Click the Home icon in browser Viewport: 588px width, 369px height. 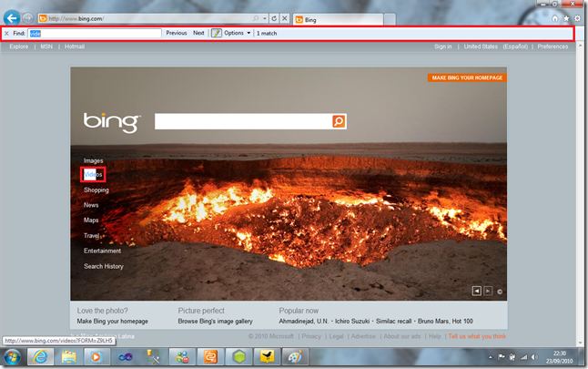pos(555,18)
